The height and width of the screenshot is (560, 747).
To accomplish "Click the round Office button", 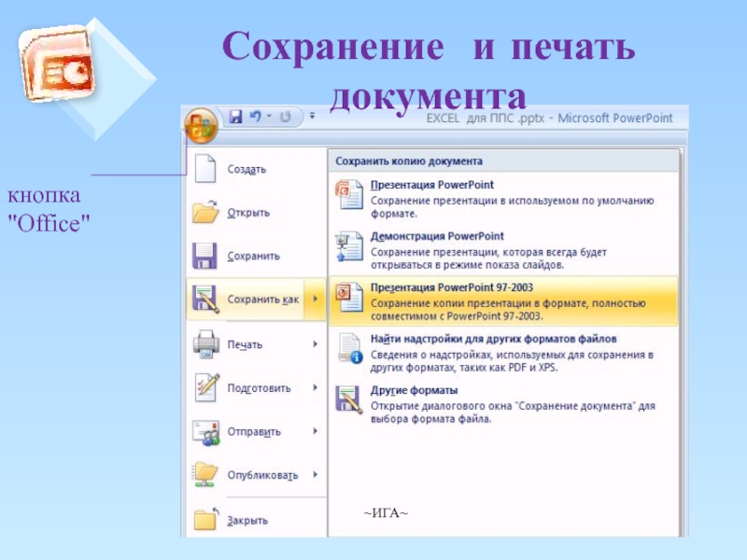I will point(201,126).
